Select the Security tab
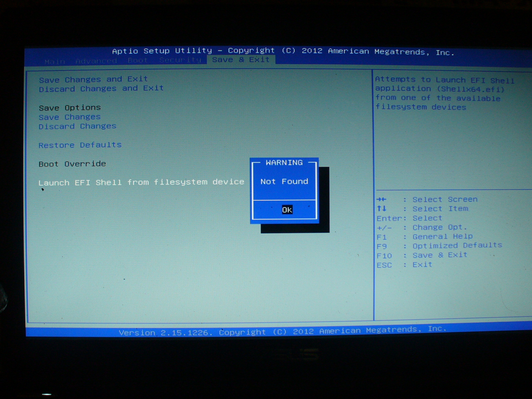Viewport: 532px width, 399px height. tap(180, 60)
